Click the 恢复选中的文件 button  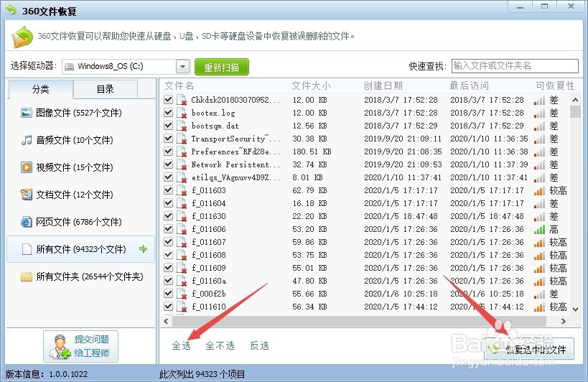click(x=528, y=349)
